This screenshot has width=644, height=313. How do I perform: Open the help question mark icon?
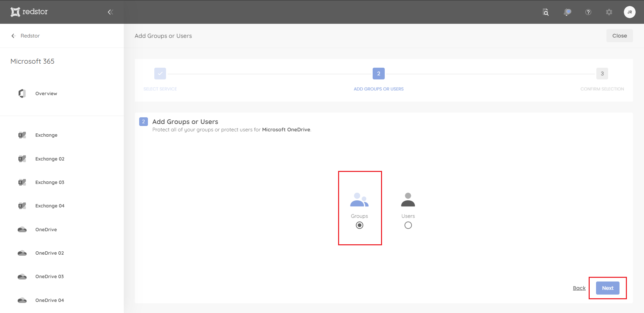click(588, 12)
